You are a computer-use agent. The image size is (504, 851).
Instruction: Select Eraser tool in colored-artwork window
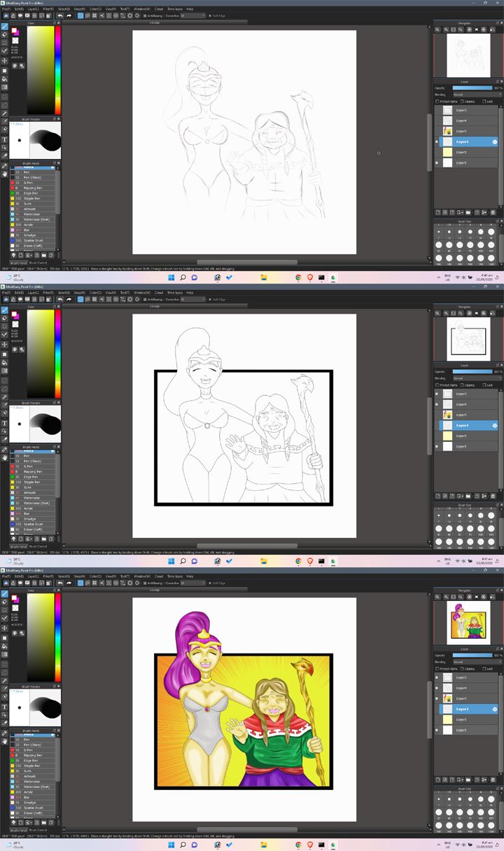(5, 602)
